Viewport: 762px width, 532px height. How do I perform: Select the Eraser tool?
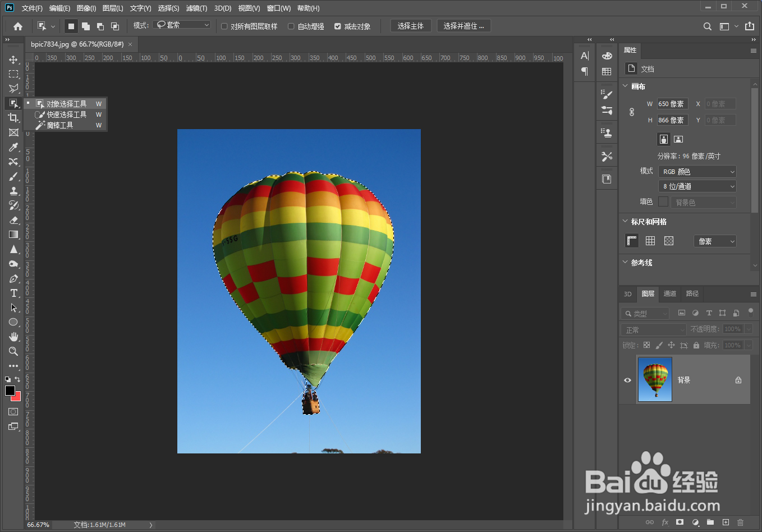coord(13,220)
